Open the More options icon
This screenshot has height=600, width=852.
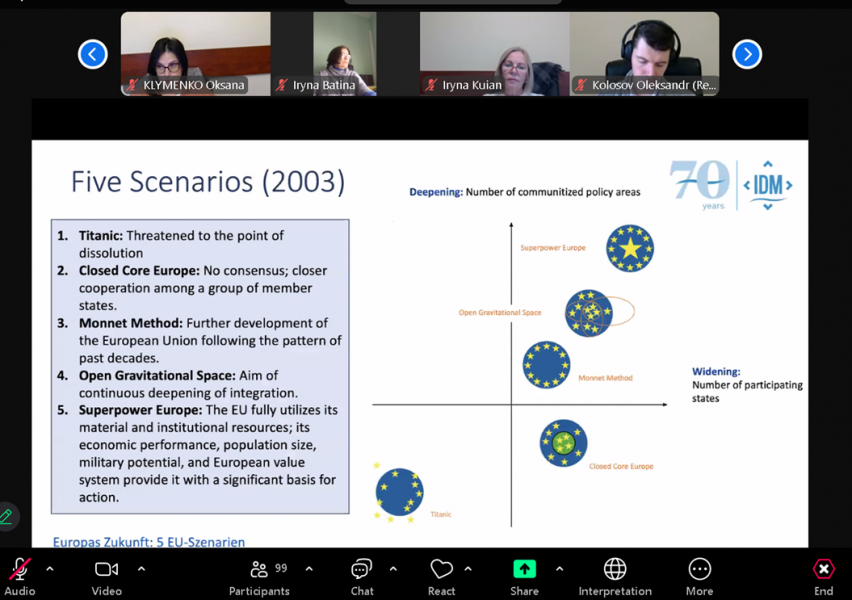tap(699, 570)
